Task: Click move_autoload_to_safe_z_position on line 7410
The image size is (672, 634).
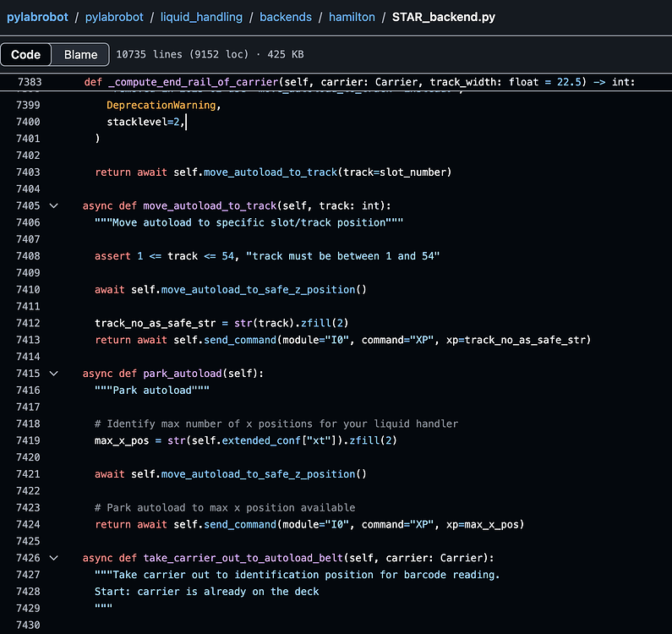Action: tap(258, 290)
